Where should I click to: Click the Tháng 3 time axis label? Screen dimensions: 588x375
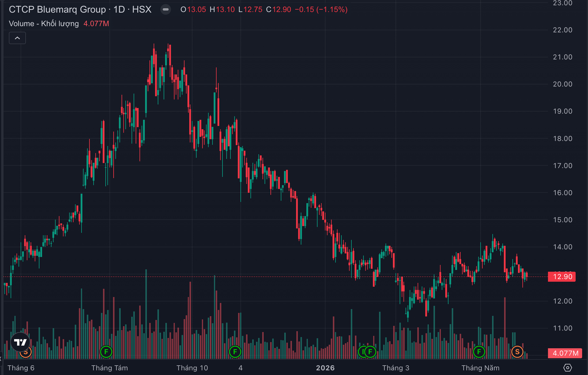396,368
